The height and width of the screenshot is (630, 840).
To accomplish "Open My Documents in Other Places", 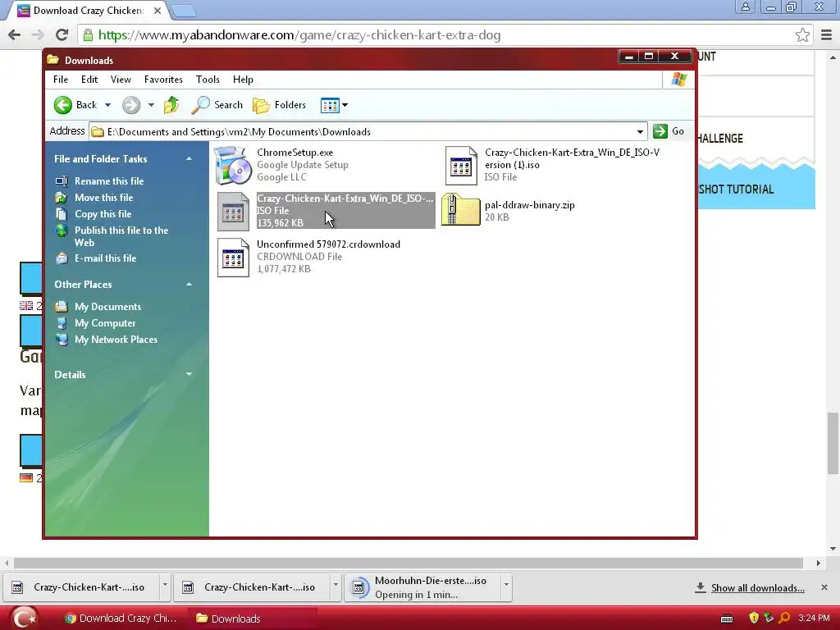I will [107, 307].
